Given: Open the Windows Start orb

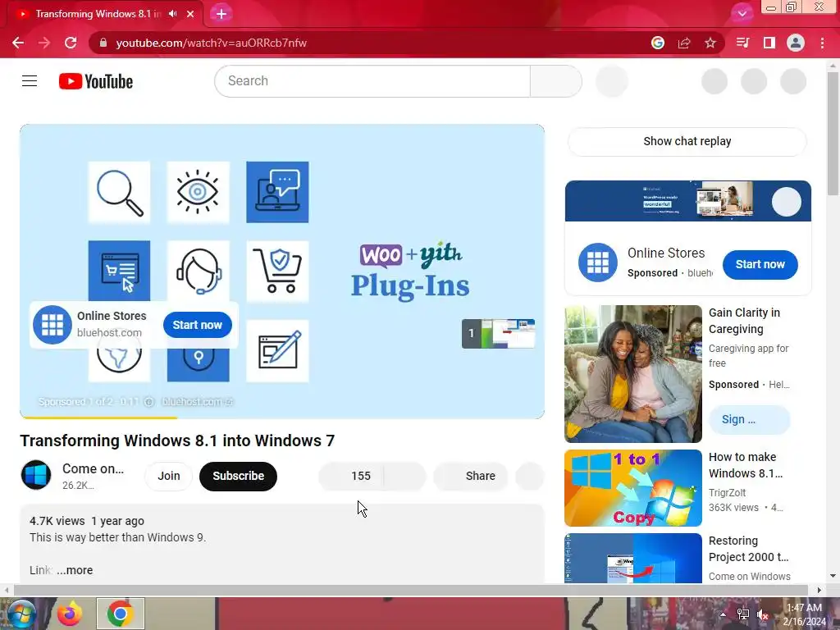Looking at the screenshot, I should point(21,614).
